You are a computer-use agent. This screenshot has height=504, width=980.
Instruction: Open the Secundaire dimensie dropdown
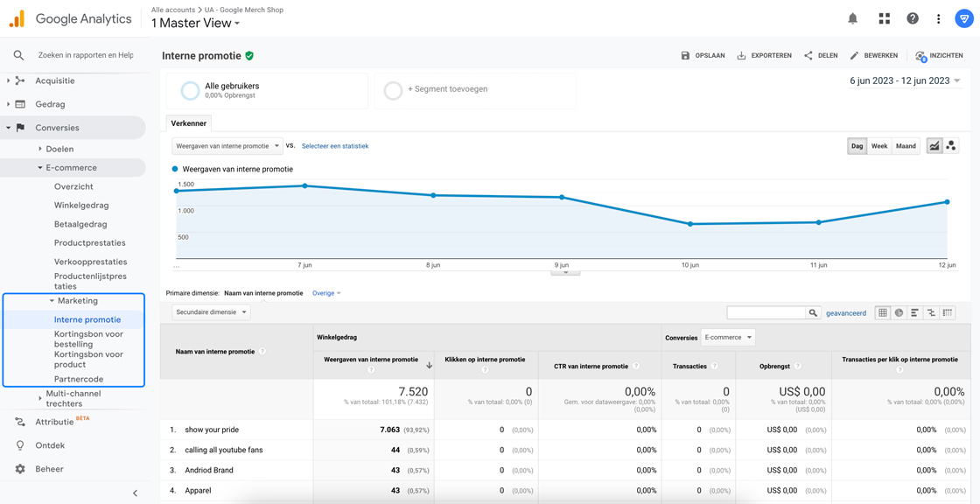[211, 311]
